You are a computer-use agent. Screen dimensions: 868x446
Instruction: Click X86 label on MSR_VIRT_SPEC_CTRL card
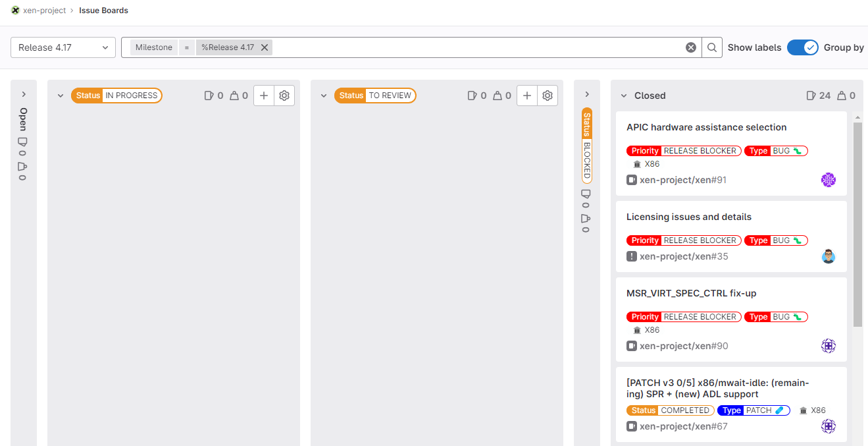coord(646,330)
